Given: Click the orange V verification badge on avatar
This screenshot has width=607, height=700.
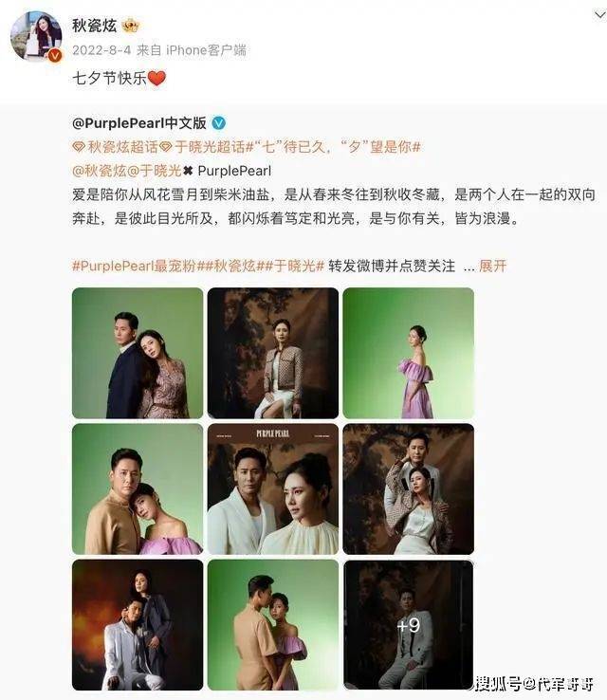Looking at the screenshot, I should 55,55.
